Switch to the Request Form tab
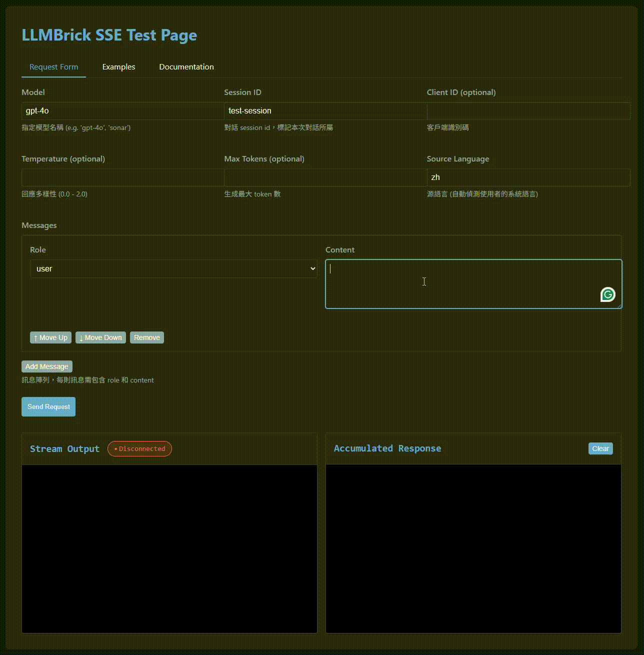The width and height of the screenshot is (644, 655). tap(53, 67)
